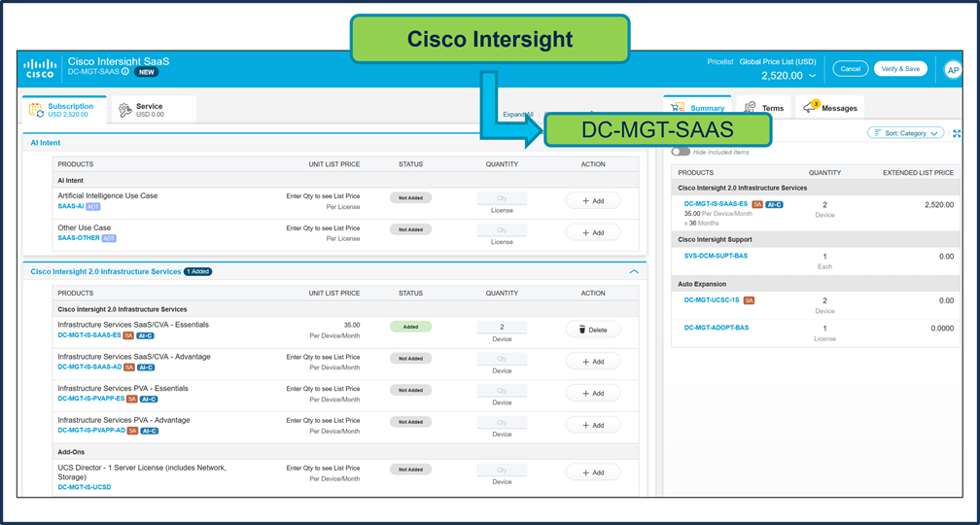Click the green Added status pill
This screenshot has width=980, height=525.
pyautogui.click(x=410, y=327)
